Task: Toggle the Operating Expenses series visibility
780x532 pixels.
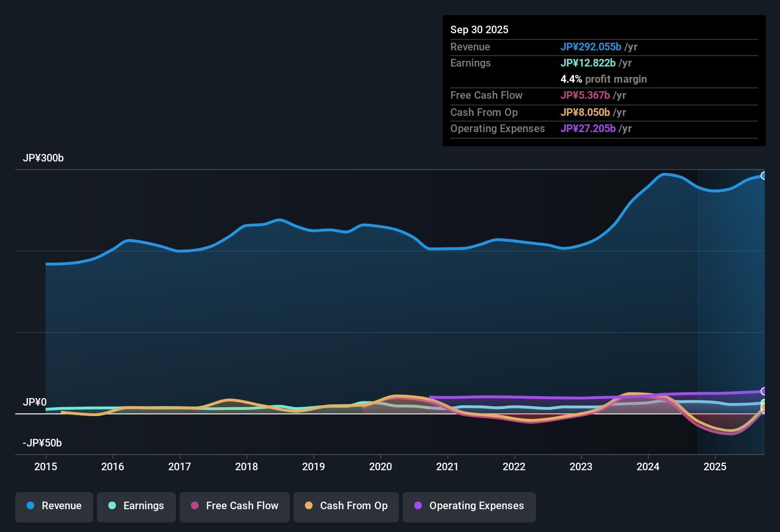Action: pos(469,506)
